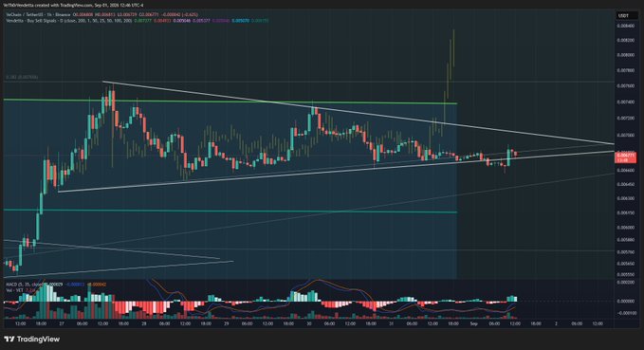Click the 0.007400 price axis label
Image resolution: width=644 pixels, height=350 pixels.
(x=625, y=101)
